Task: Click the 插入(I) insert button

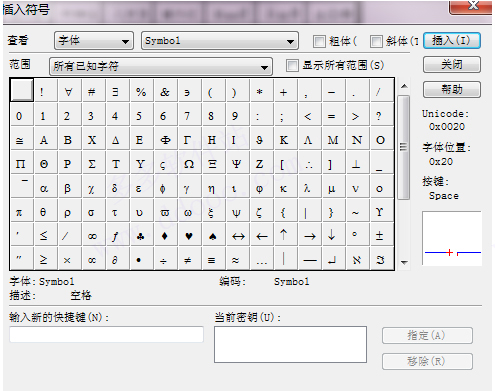Action: pos(452,41)
